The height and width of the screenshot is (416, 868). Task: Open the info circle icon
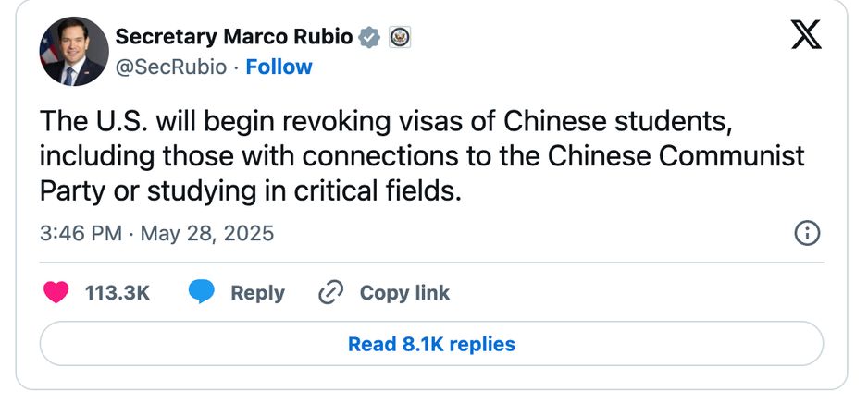coord(807,233)
